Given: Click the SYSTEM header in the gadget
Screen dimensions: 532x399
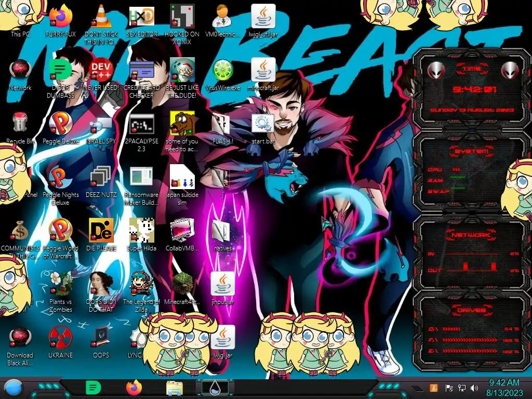Looking at the screenshot, I should pos(472,151).
